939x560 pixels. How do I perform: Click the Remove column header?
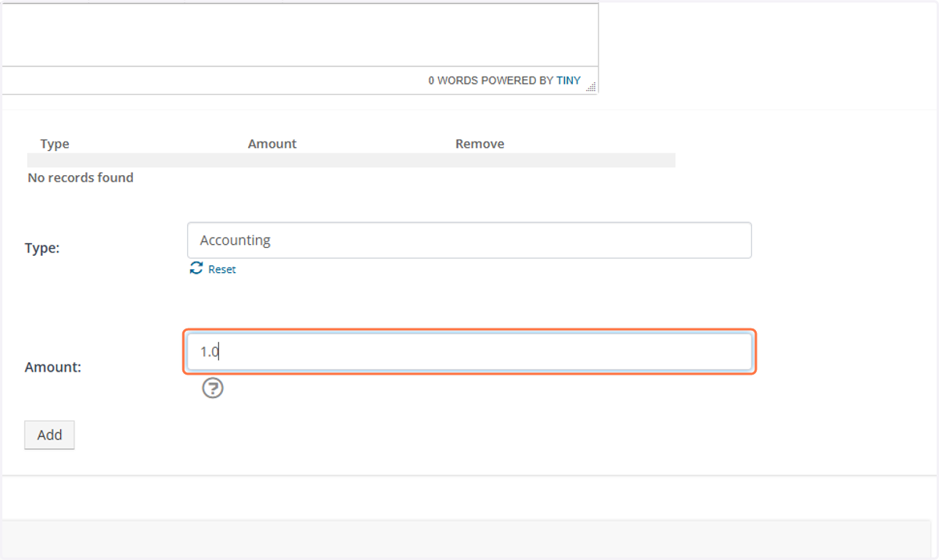[480, 144]
